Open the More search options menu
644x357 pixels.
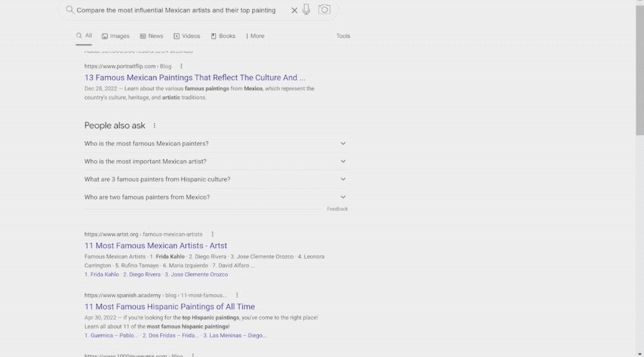[x=255, y=36]
